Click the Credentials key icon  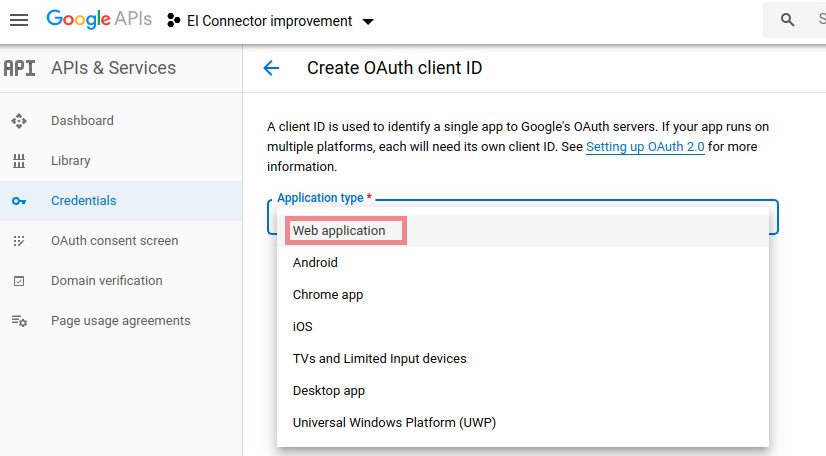point(18,201)
